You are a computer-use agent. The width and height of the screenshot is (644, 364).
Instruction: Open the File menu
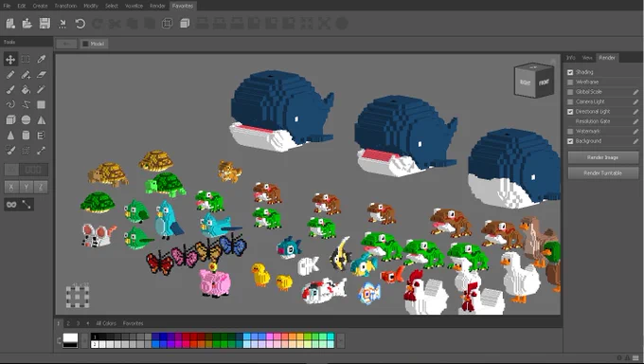(7, 6)
